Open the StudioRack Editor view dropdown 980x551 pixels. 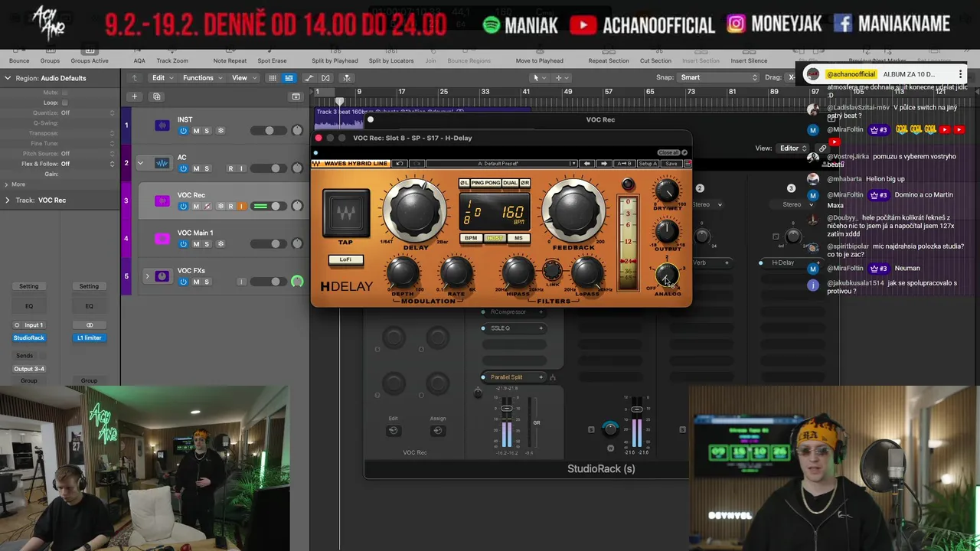click(x=793, y=148)
